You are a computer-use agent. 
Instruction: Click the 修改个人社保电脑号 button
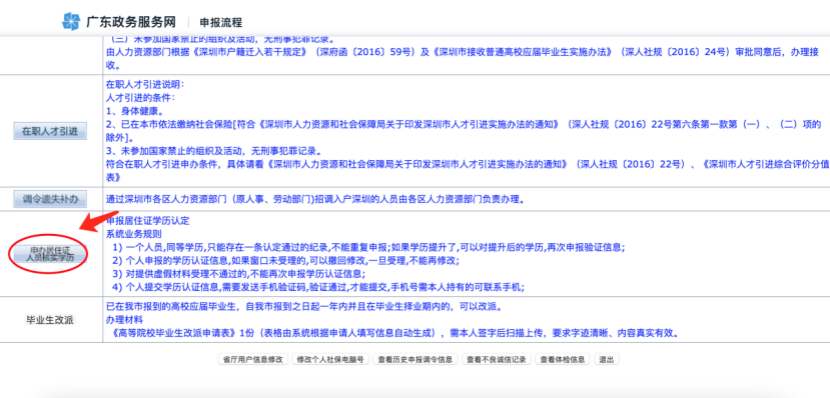coord(330,359)
